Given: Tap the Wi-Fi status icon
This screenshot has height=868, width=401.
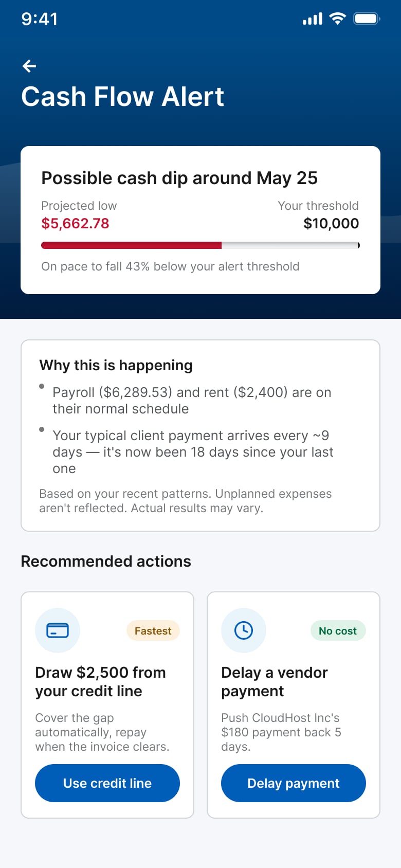Looking at the screenshot, I should coord(338,19).
